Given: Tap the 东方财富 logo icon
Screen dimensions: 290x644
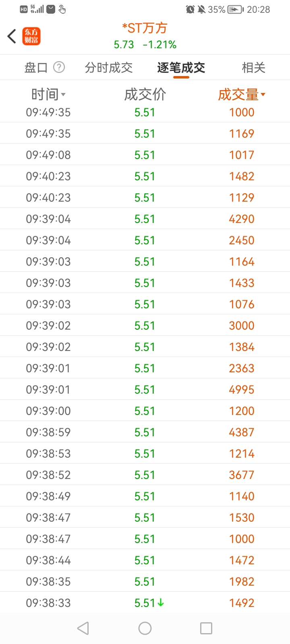Looking at the screenshot, I should [31, 36].
